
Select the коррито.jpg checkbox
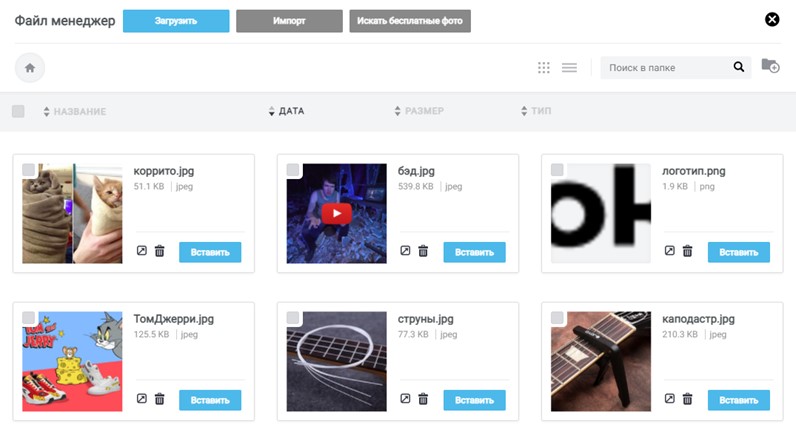tap(29, 170)
